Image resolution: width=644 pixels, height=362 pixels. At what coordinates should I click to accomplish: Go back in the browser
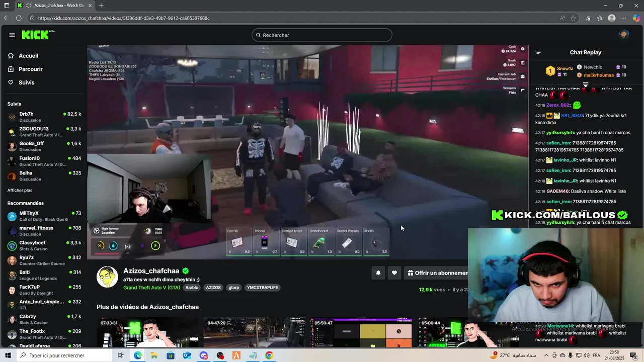(7, 18)
